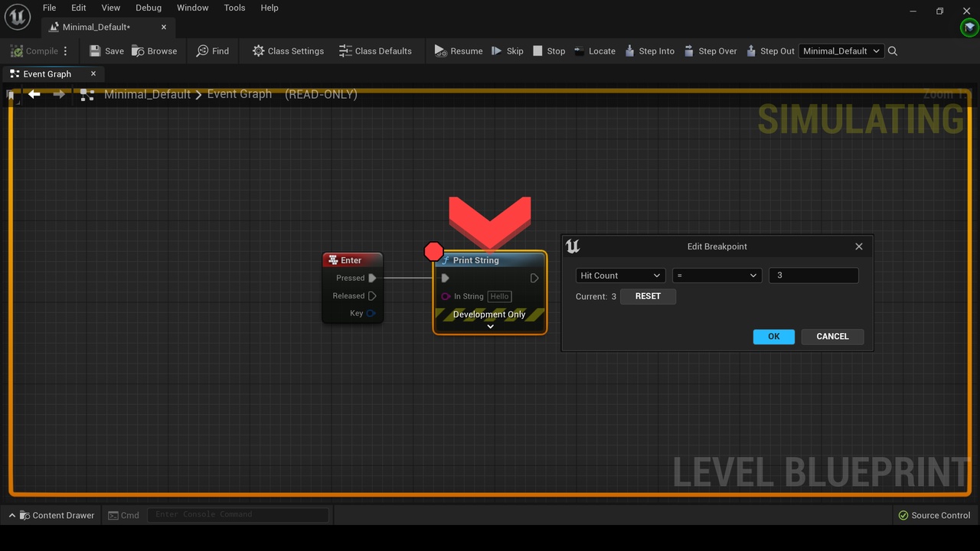The height and width of the screenshot is (551, 980).
Task: Focus the console command input
Action: click(238, 515)
